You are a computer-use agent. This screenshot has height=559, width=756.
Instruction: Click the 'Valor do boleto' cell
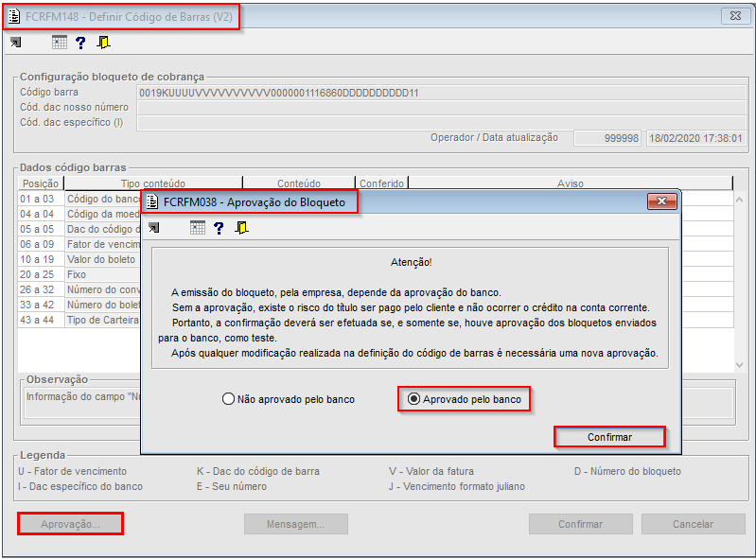103,259
